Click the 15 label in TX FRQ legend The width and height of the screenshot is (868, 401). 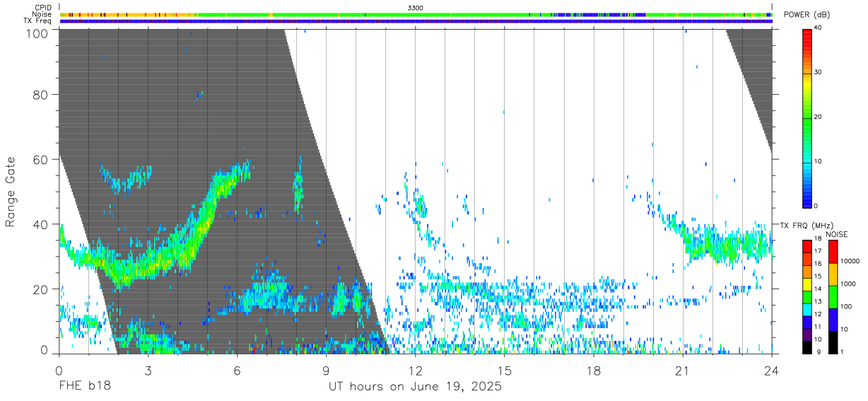point(816,277)
